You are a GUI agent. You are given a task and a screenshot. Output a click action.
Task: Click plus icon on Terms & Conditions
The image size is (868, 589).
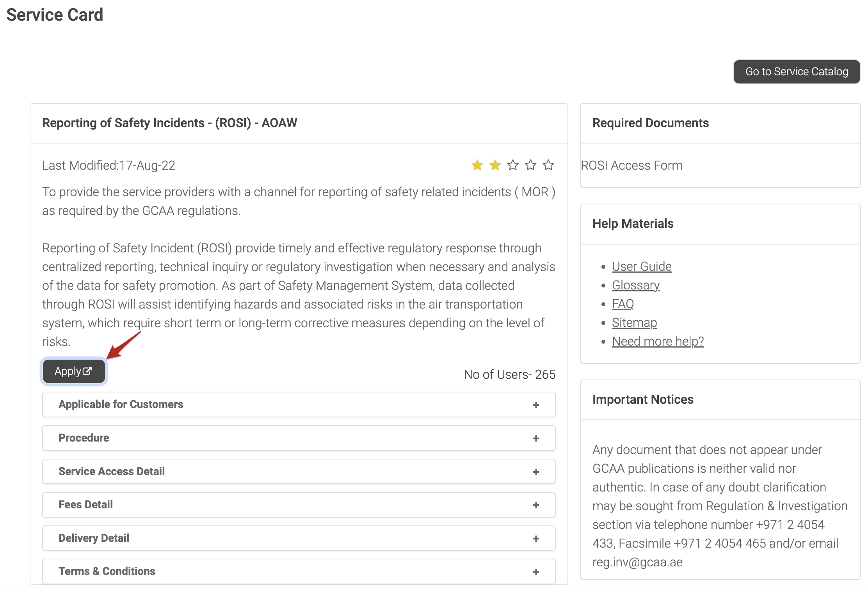pyautogui.click(x=536, y=572)
